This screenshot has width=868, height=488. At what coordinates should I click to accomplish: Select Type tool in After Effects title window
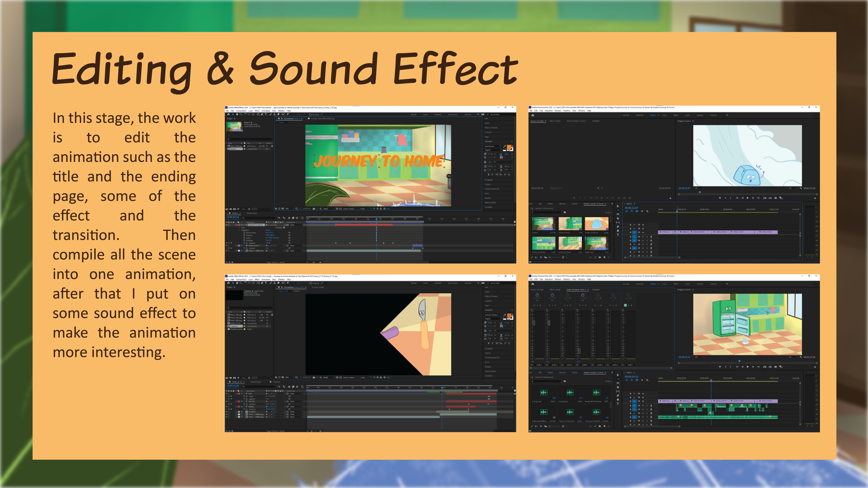coord(266,115)
